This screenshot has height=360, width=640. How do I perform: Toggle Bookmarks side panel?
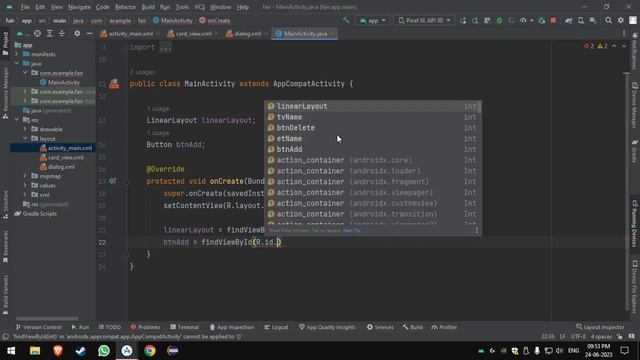tap(5, 247)
